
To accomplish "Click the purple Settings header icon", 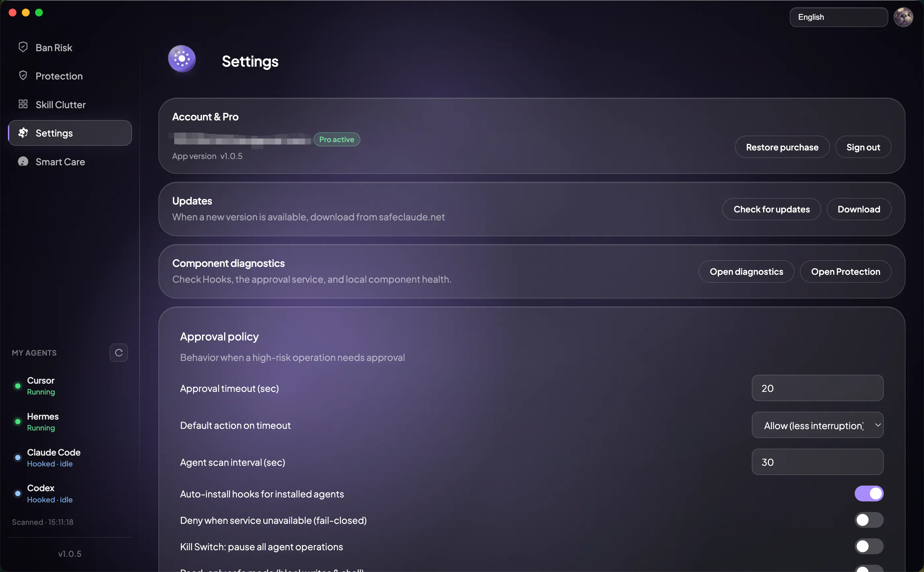I will pos(182,59).
